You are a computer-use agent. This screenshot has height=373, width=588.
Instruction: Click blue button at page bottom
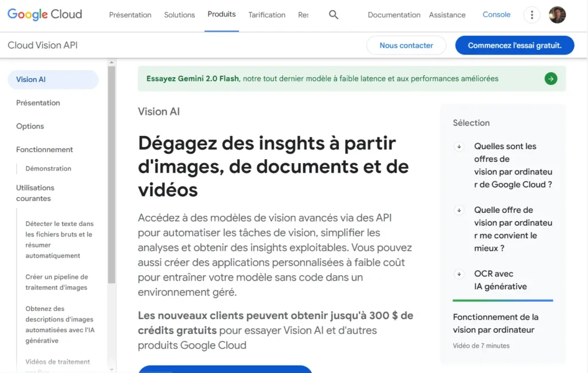click(x=225, y=369)
